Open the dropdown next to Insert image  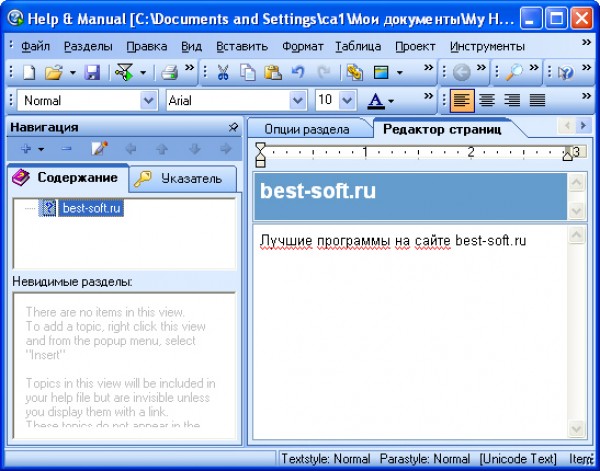399,72
